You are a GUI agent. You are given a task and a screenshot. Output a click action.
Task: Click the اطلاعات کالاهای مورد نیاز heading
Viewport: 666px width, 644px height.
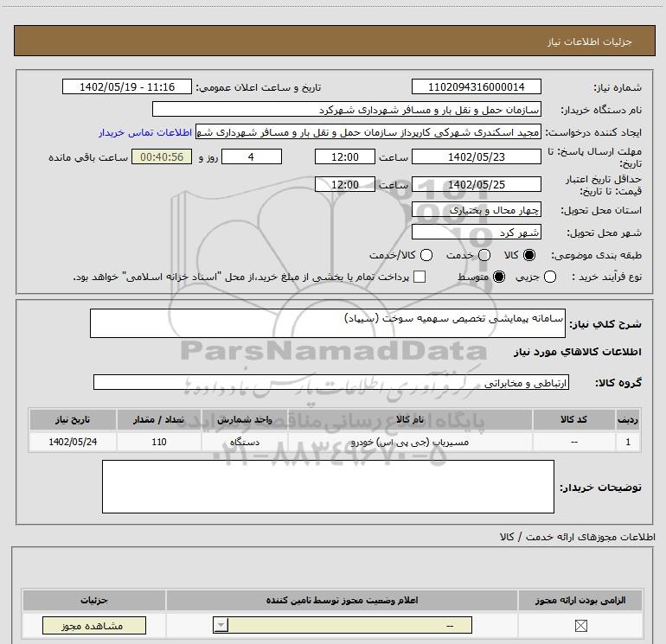577,352
